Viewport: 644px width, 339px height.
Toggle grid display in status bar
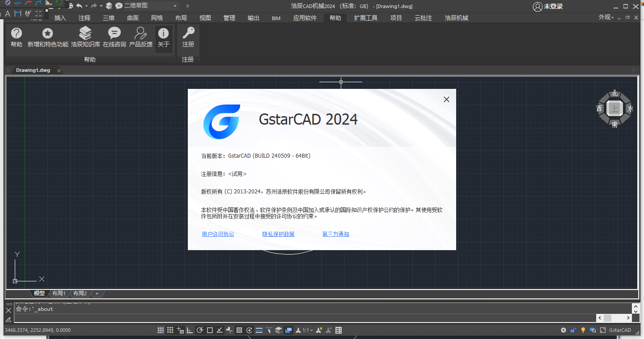[170, 330]
